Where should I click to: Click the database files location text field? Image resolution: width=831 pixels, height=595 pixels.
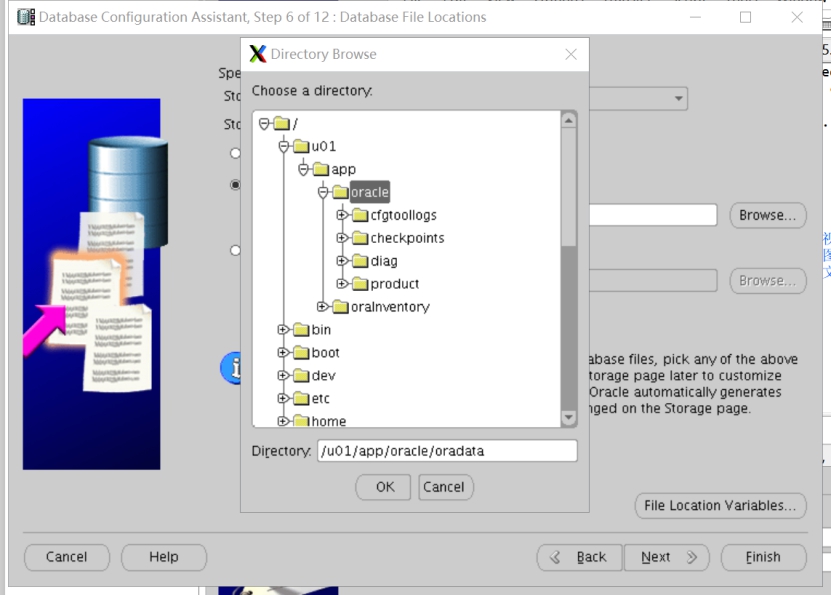(x=653, y=215)
